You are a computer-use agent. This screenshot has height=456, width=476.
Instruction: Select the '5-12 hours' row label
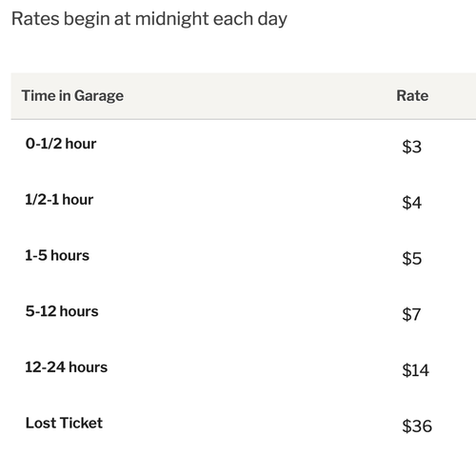coord(62,311)
